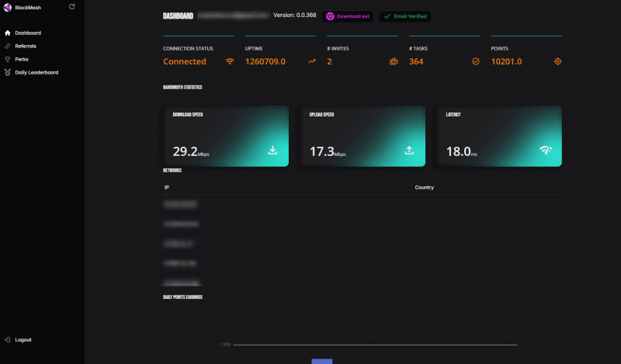621x364 pixels.
Task: Log out using the Logout link
Action: tap(23, 340)
